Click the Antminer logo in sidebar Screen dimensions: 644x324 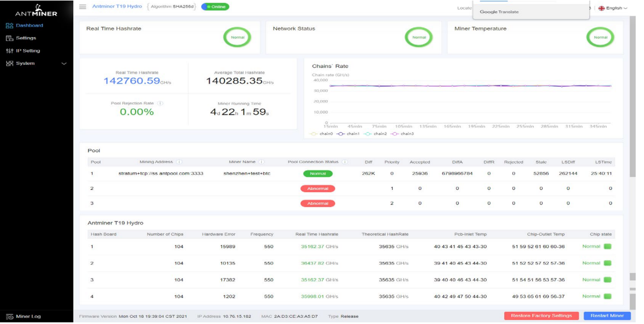36,11
